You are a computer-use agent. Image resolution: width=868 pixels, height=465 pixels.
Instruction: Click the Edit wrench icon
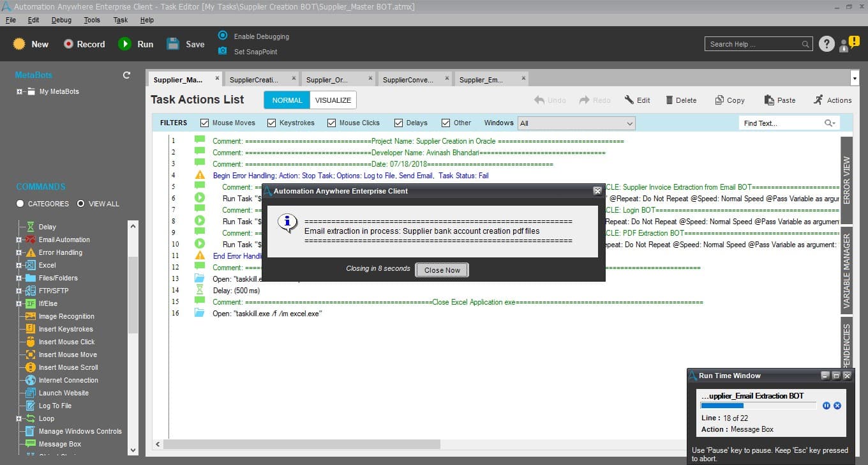tap(629, 100)
